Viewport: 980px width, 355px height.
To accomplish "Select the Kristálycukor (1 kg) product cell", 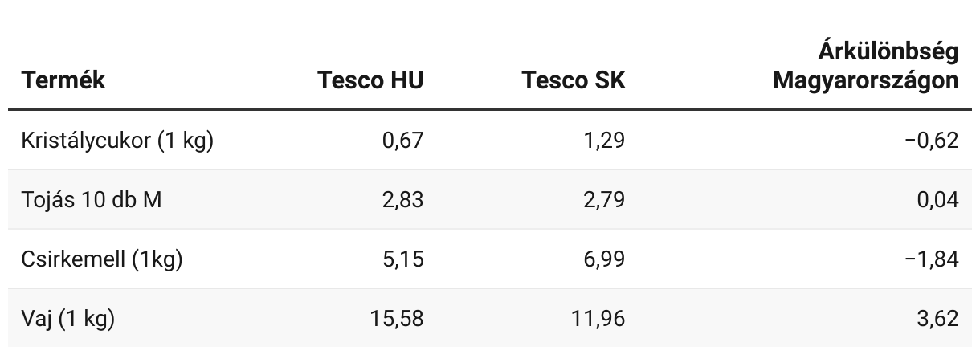I will pos(117,140).
